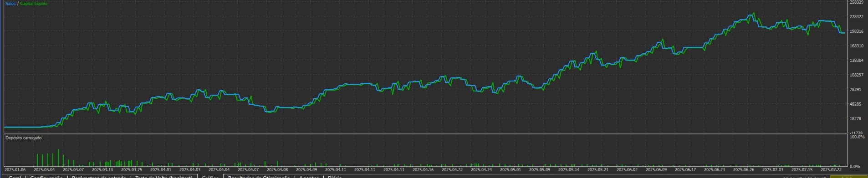868x178 pixels.
Task: Select the Gráfico tab
Action: point(210,177)
